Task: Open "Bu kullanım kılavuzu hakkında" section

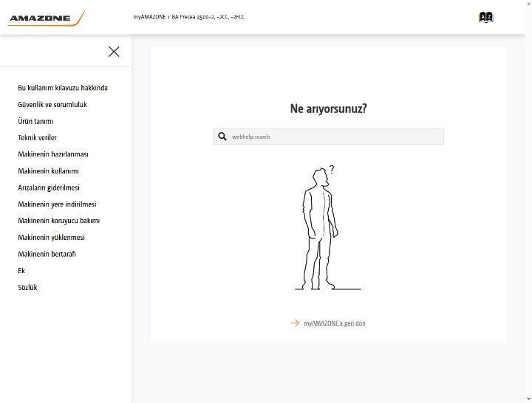Action: [63, 88]
